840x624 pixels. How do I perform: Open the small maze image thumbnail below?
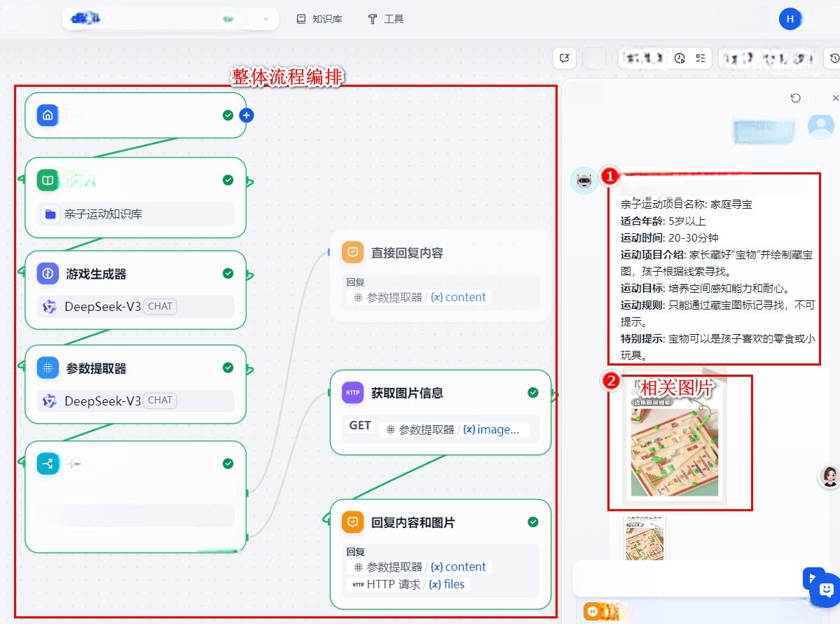click(645, 539)
